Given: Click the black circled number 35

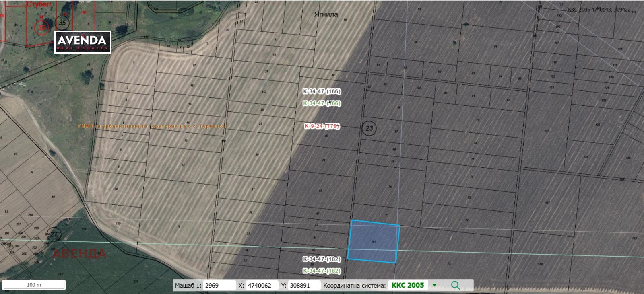Looking at the screenshot, I should click(62, 23).
